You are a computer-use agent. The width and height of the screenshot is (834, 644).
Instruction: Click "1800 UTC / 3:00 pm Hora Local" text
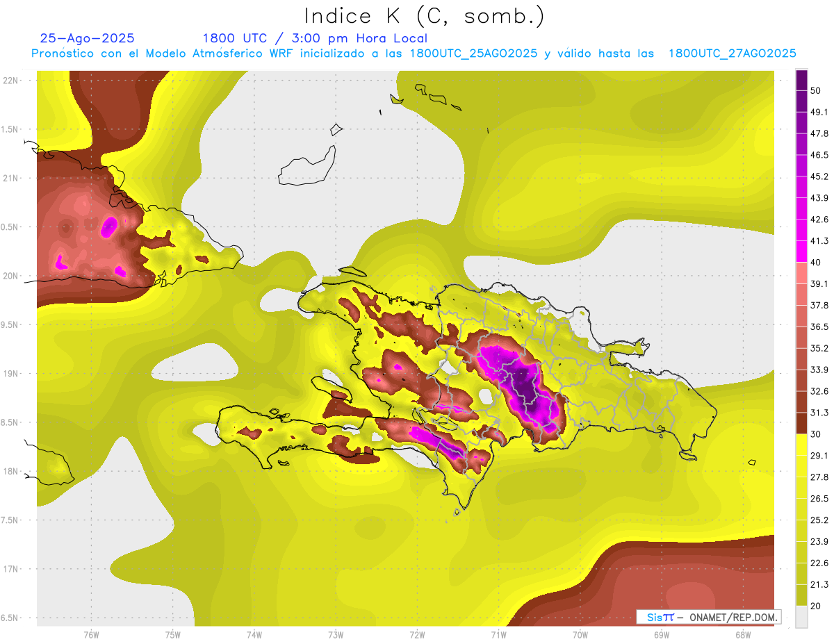[315, 38]
